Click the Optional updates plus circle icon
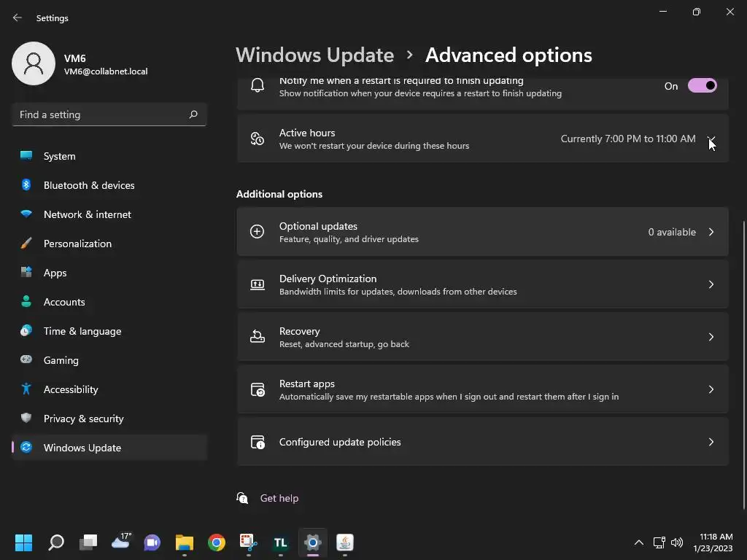This screenshot has width=747, height=560. click(258, 231)
